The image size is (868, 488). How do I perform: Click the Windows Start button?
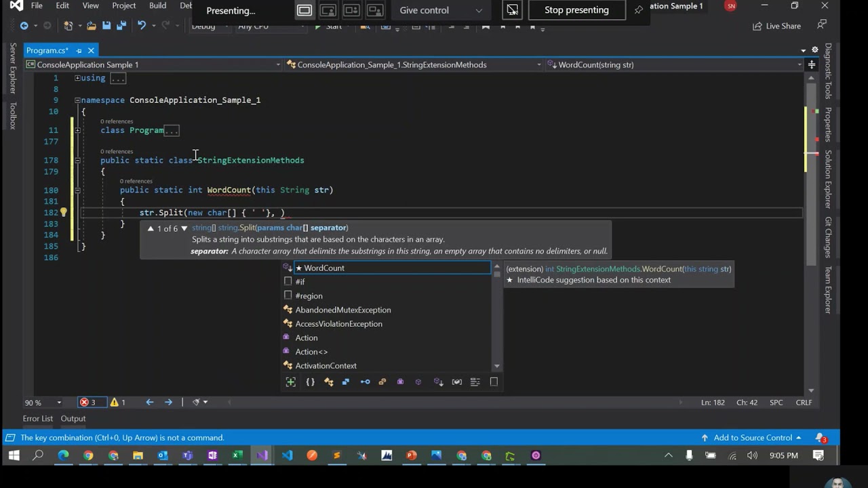14,455
